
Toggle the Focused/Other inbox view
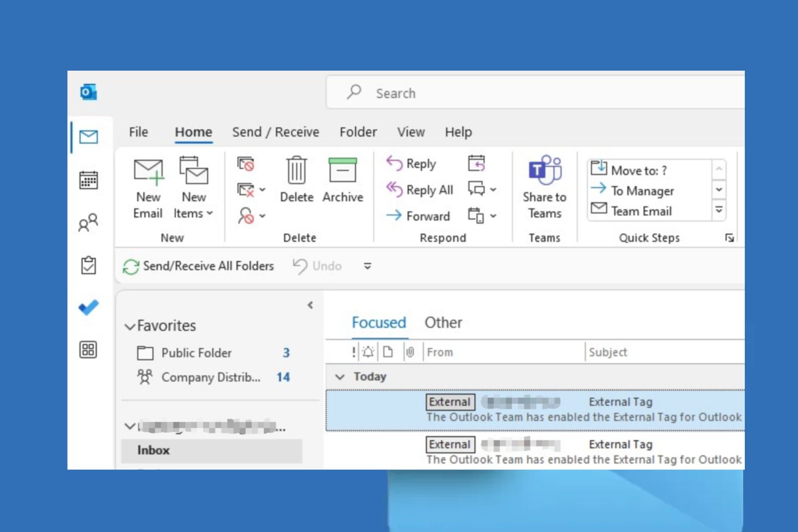(x=443, y=323)
